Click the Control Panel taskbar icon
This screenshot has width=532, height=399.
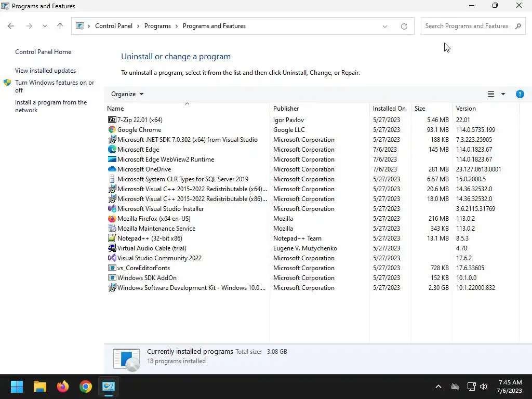pos(109,387)
